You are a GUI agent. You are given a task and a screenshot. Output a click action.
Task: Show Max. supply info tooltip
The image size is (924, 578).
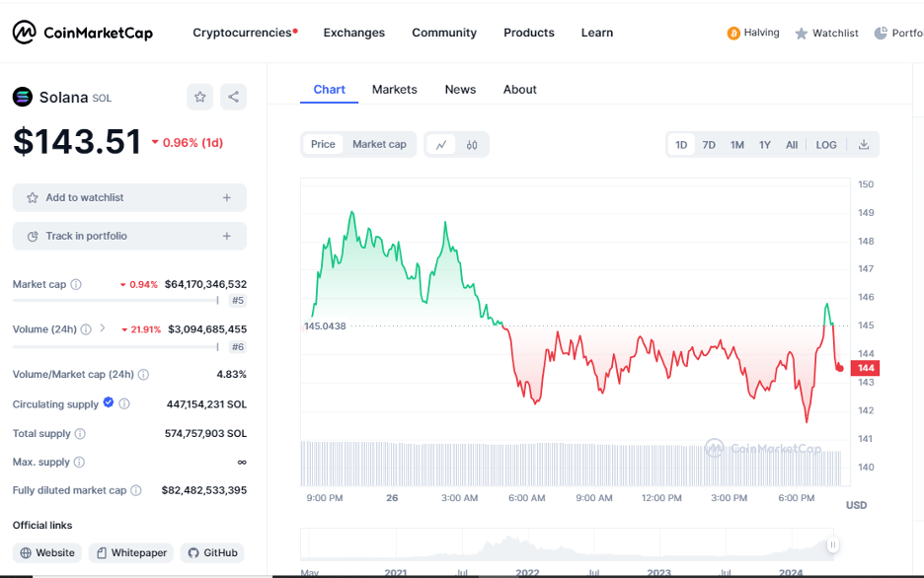pos(79,462)
